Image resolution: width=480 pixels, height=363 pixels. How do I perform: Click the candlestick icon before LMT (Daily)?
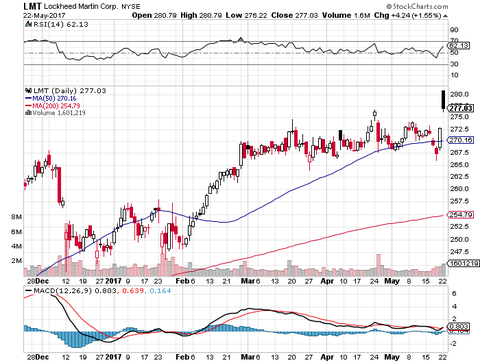pos(28,91)
